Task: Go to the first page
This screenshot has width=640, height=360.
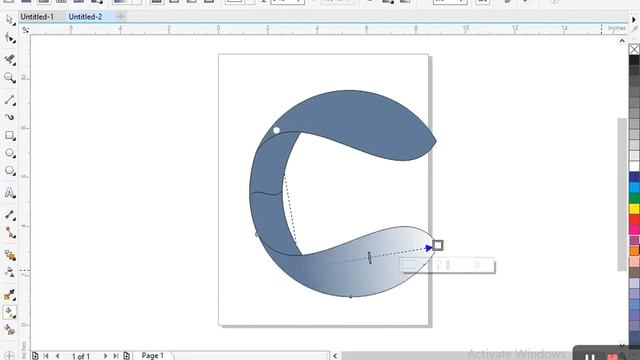Action: click(x=46, y=356)
